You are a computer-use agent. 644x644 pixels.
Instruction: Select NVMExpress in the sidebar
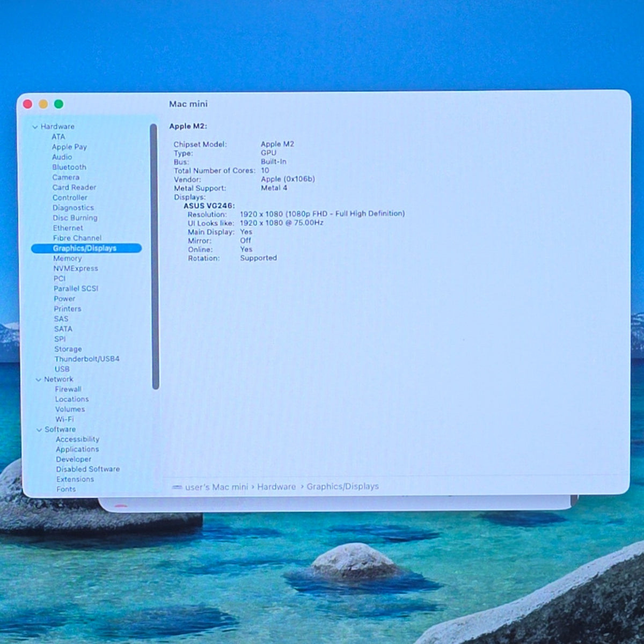76,268
